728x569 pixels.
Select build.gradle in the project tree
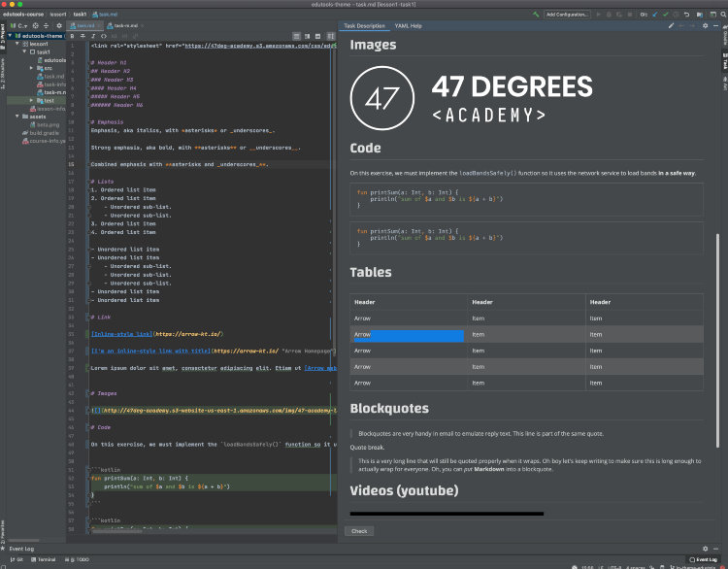pyautogui.click(x=41, y=133)
